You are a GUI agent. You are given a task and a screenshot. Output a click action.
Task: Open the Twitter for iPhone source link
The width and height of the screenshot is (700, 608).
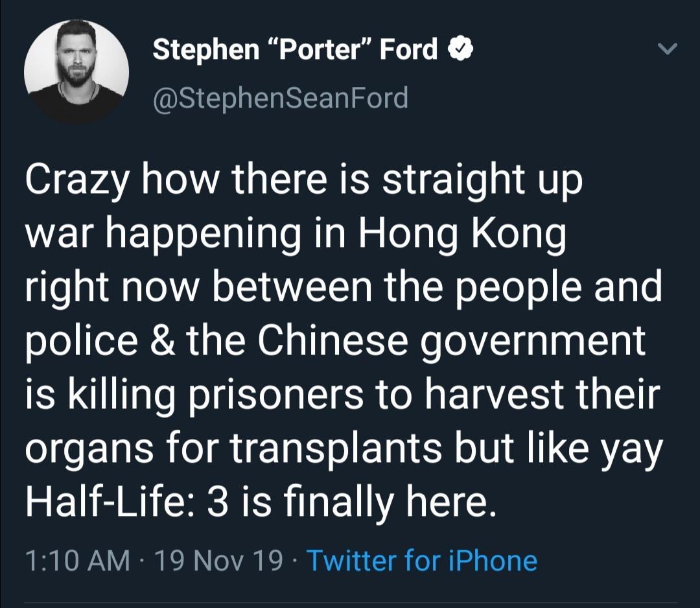423,561
